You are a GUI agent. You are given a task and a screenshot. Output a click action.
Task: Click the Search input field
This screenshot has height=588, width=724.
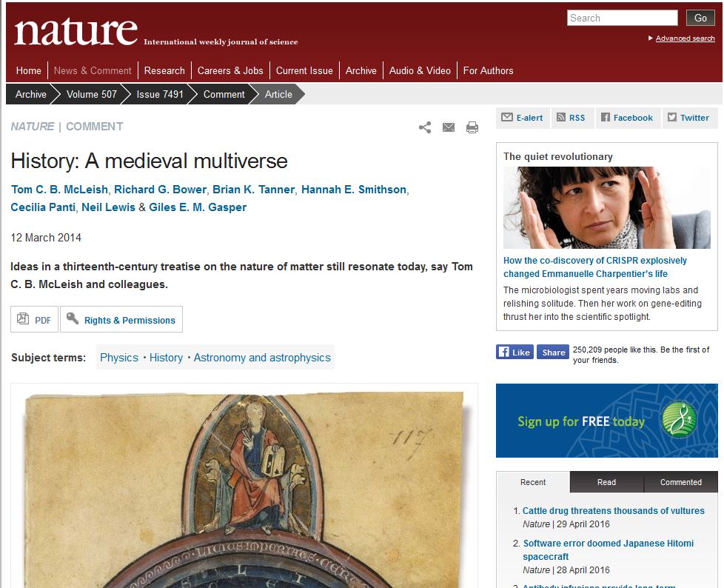coord(622,18)
